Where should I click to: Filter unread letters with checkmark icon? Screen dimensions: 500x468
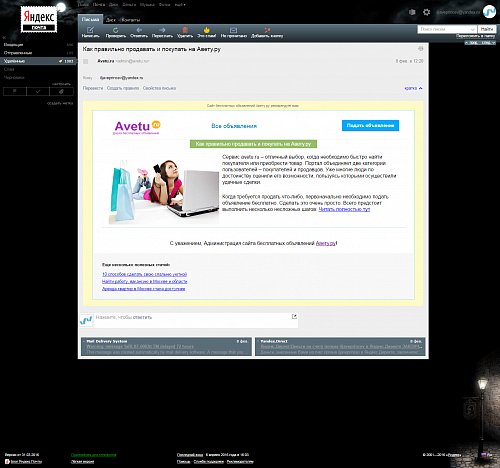pyautogui.click(x=38, y=91)
